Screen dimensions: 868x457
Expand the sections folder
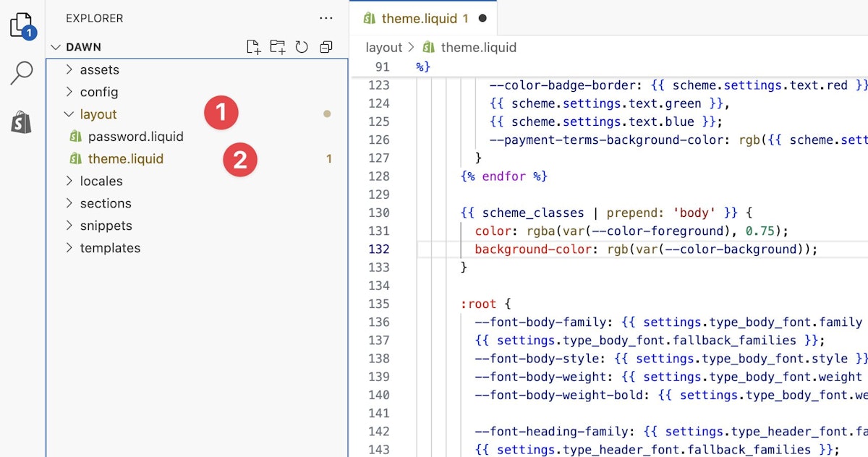pos(105,204)
